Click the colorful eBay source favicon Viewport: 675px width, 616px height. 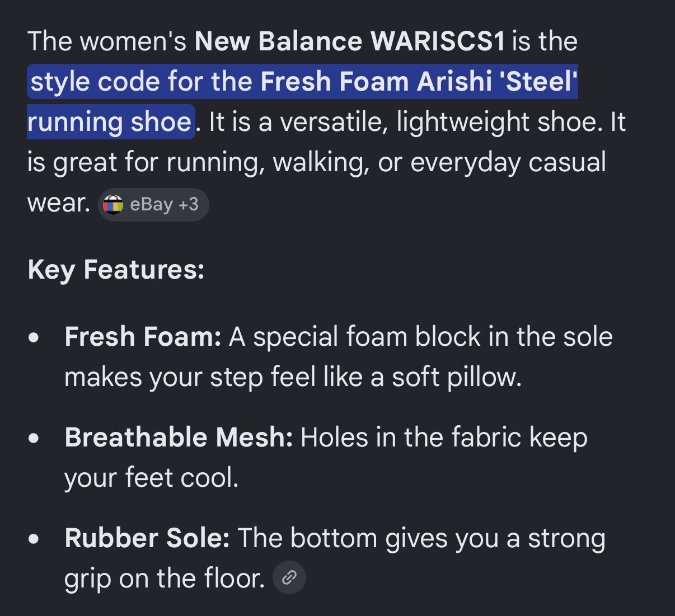114,205
